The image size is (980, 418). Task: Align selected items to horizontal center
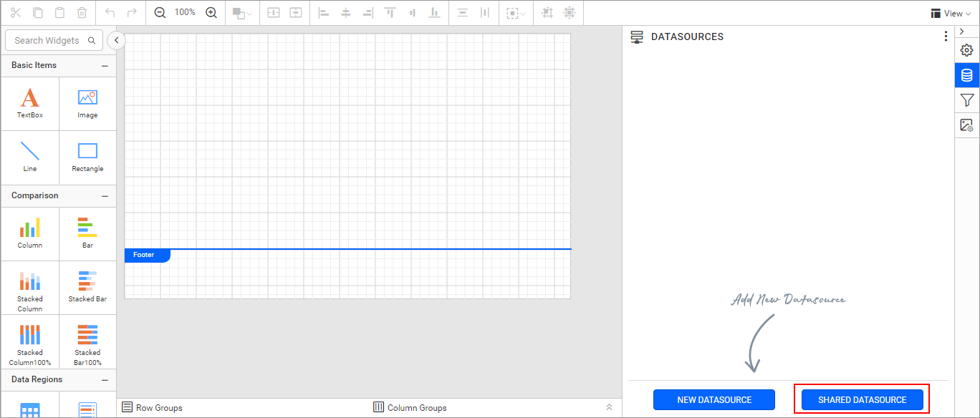coord(346,13)
